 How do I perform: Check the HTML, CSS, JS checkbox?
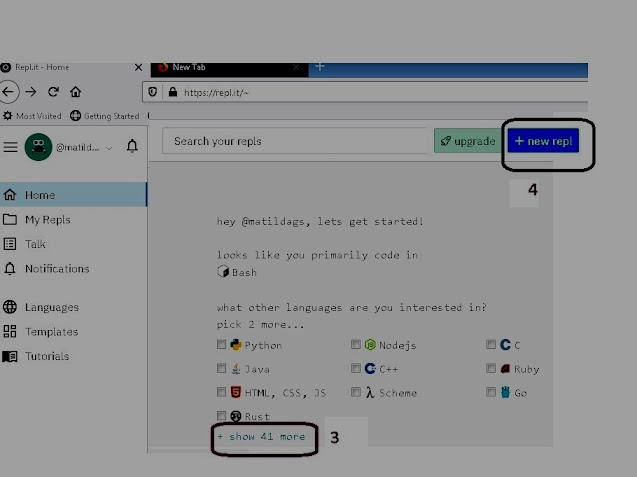click(221, 392)
